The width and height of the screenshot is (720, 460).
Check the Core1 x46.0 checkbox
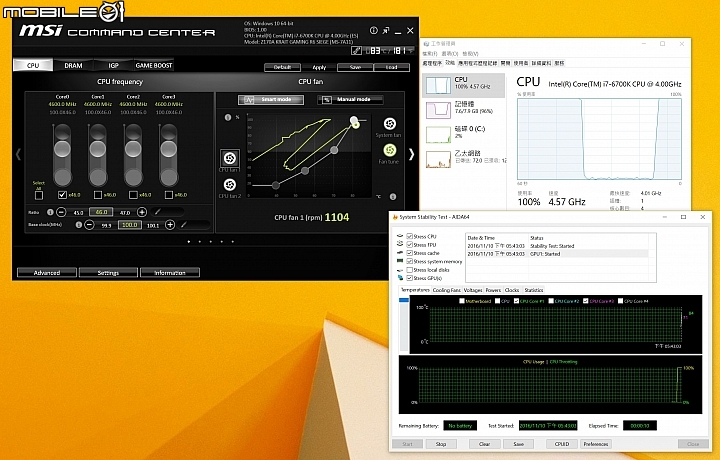click(98, 195)
